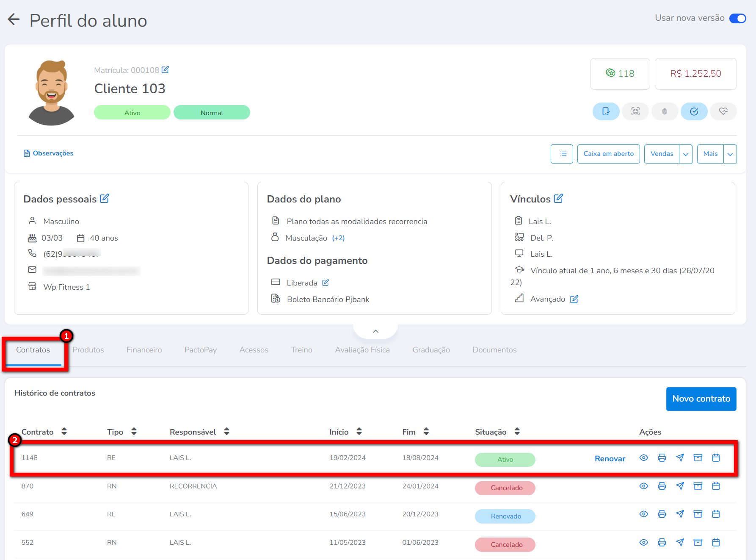756x560 pixels.
Task: Edit the Matrícula number with pencil icon
Action: pos(166,70)
